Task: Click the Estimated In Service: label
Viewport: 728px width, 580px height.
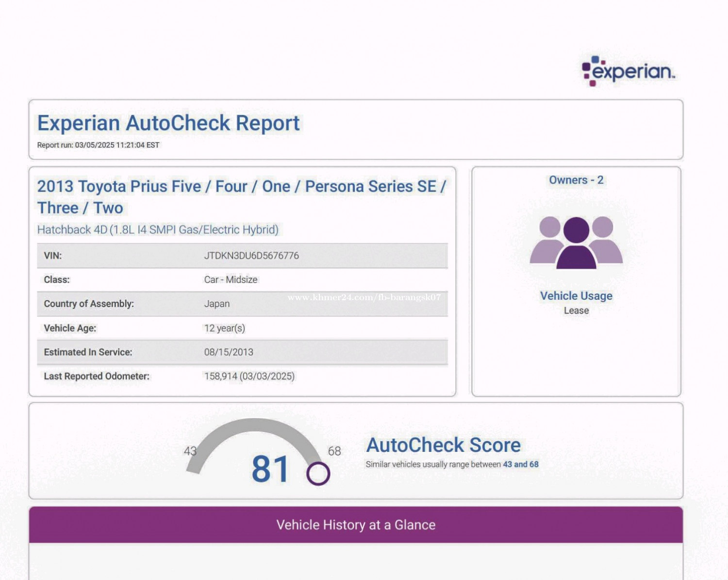Action: click(x=88, y=352)
